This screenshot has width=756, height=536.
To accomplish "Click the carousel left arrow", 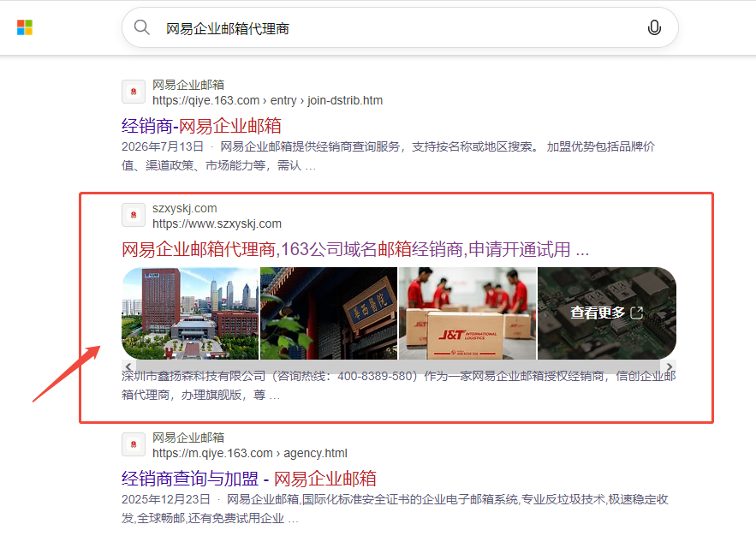I will [128, 366].
